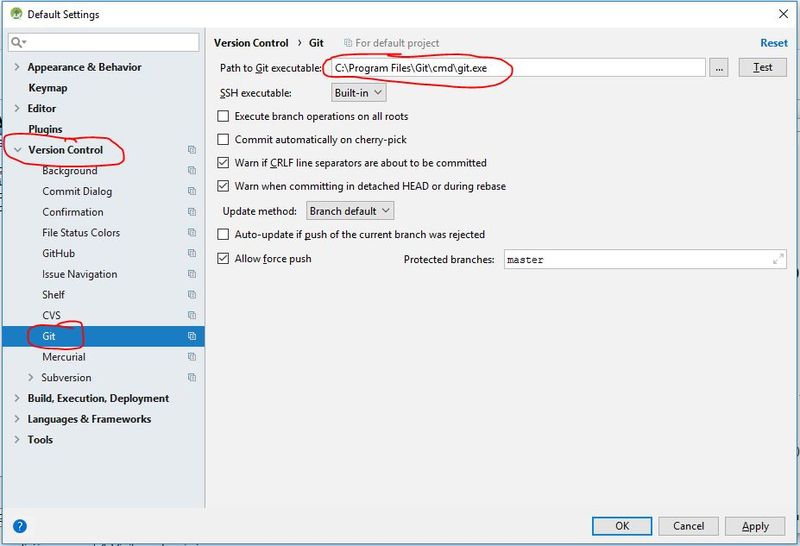Click the project-level icon beside Subversion

(x=192, y=378)
